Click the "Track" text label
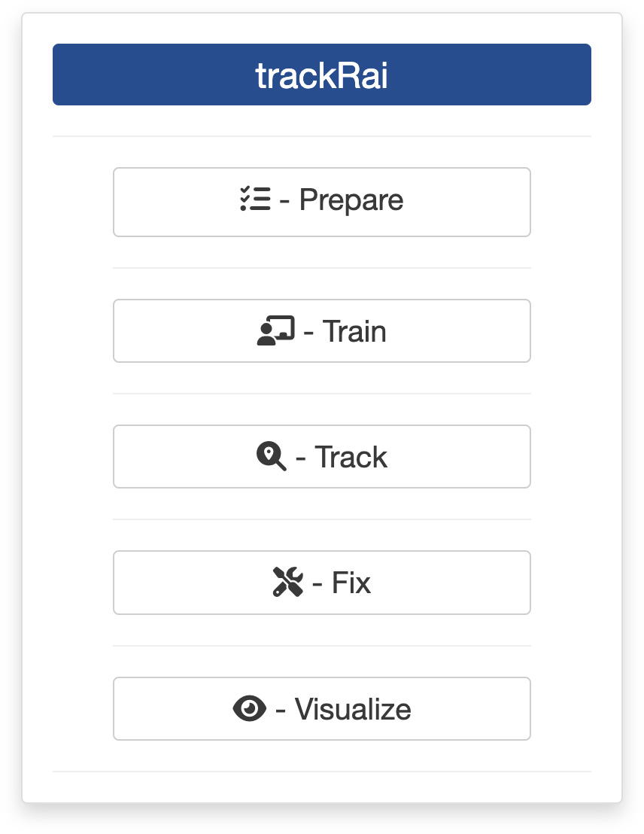Viewport: 644px width, 834px height. pos(351,457)
